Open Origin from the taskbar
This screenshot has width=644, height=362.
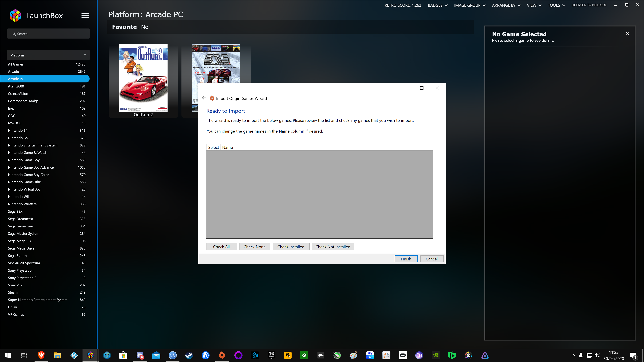coord(222,355)
